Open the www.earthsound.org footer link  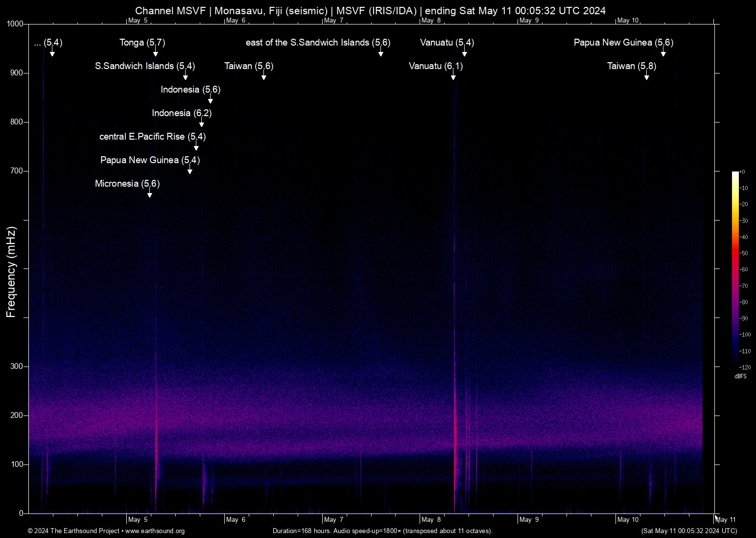[155, 531]
